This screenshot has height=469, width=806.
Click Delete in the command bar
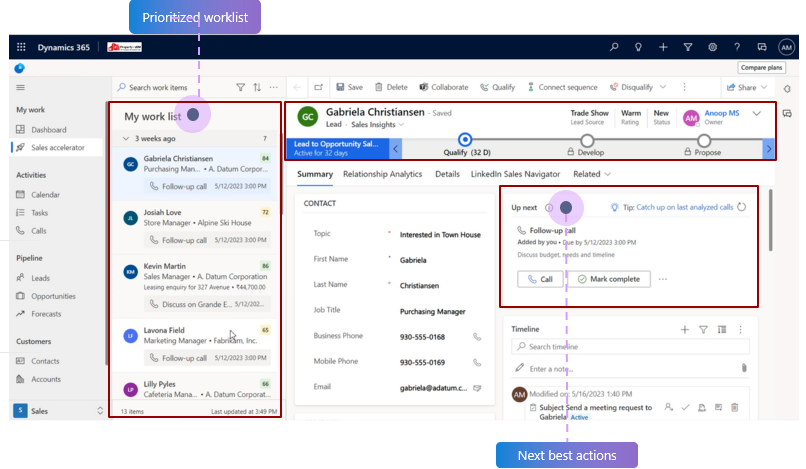391,87
